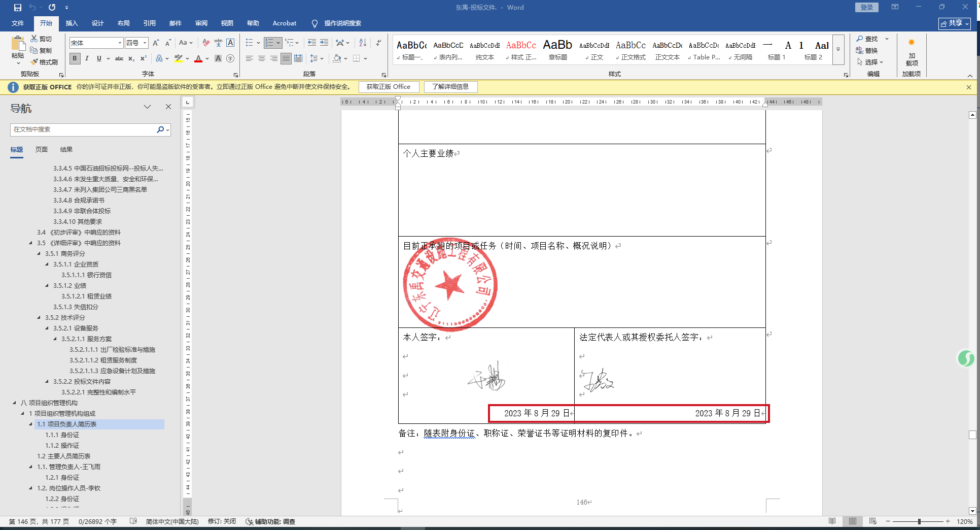
Task: Toggle Italic formatting
Action: tap(87, 58)
